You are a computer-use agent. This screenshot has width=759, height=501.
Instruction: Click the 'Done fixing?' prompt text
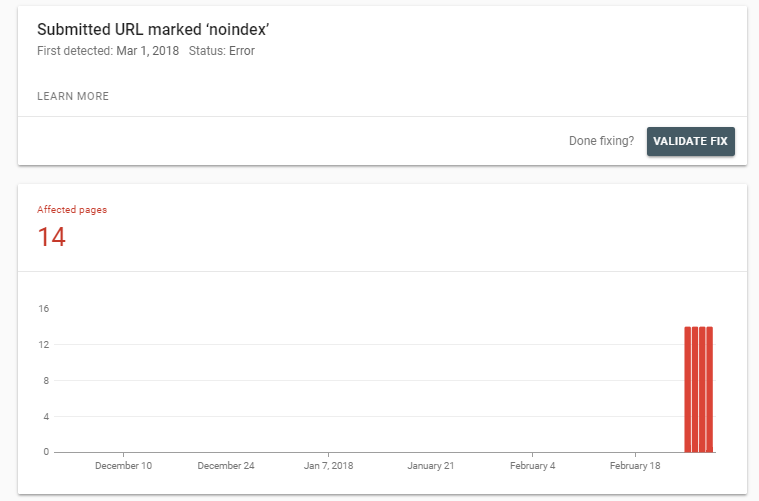(x=601, y=141)
